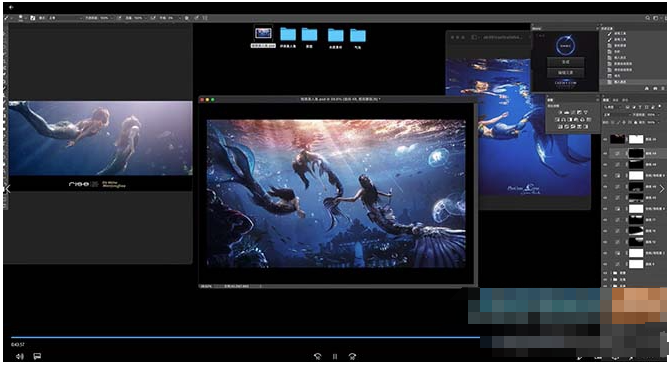Toggle pressure for size icon
The image size is (670, 366).
point(197,18)
